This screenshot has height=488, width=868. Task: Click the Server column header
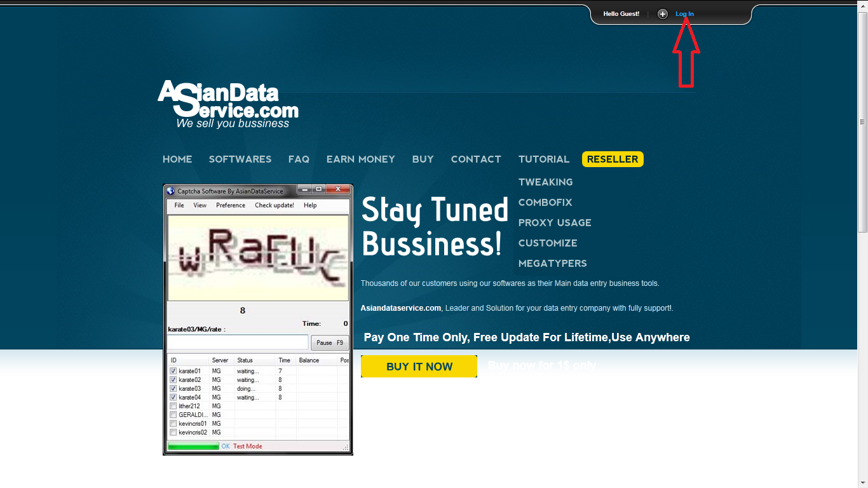click(x=221, y=360)
